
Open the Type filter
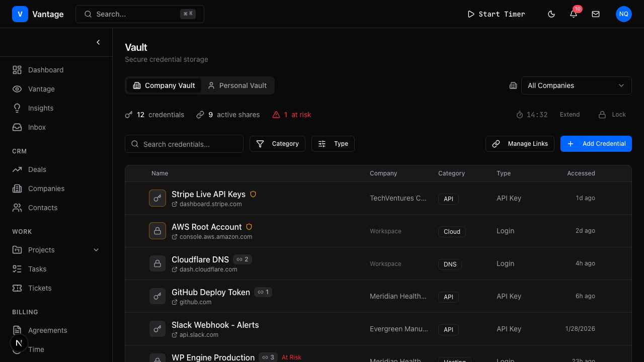[333, 144]
